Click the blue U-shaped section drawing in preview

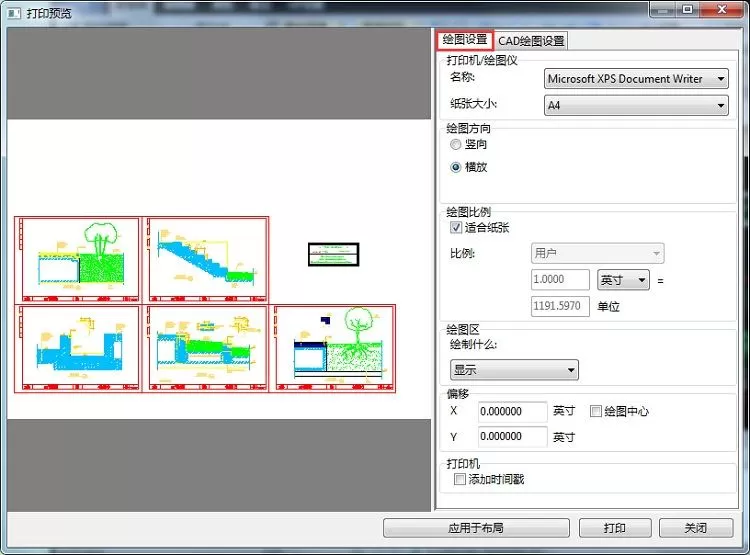pyautogui.click(x=80, y=348)
